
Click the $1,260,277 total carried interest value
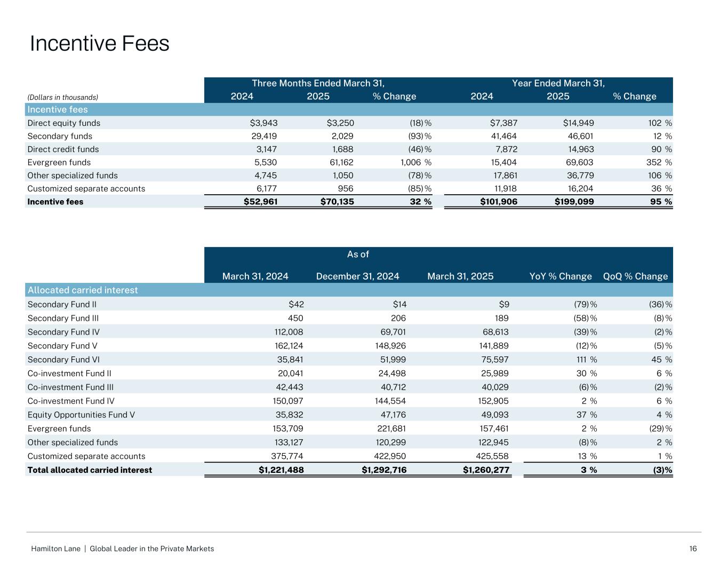coord(486,470)
